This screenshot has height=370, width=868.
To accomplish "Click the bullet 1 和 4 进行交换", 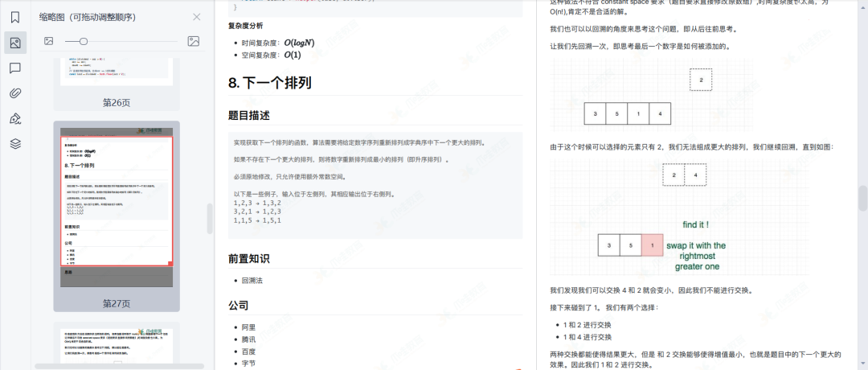I will click(588, 337).
